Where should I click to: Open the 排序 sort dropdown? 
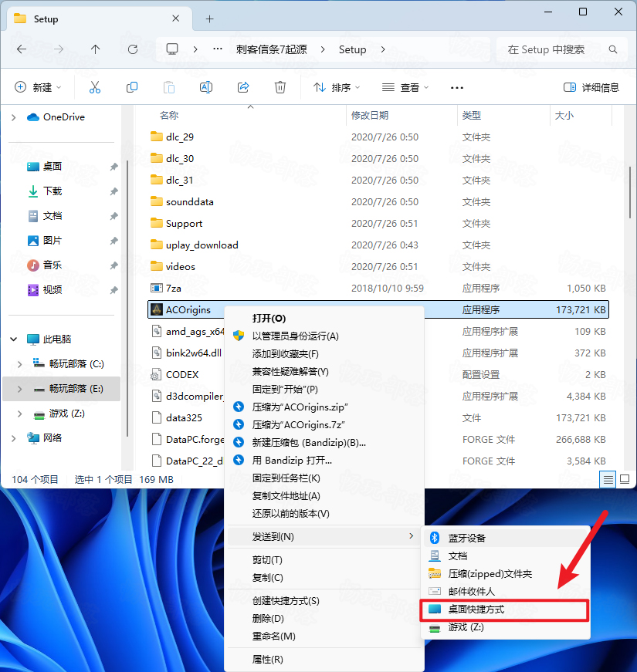(337, 87)
